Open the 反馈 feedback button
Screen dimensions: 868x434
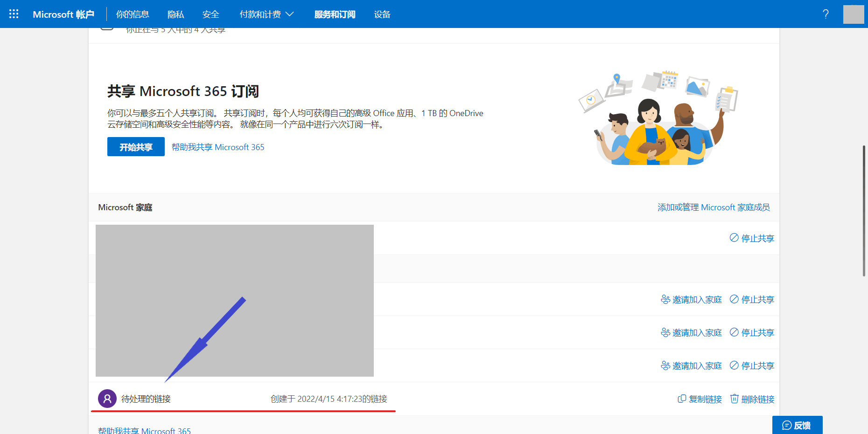click(x=797, y=425)
